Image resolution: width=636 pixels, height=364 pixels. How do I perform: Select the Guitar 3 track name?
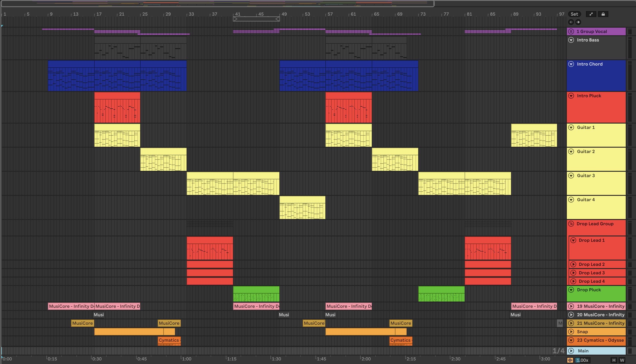coord(586,176)
